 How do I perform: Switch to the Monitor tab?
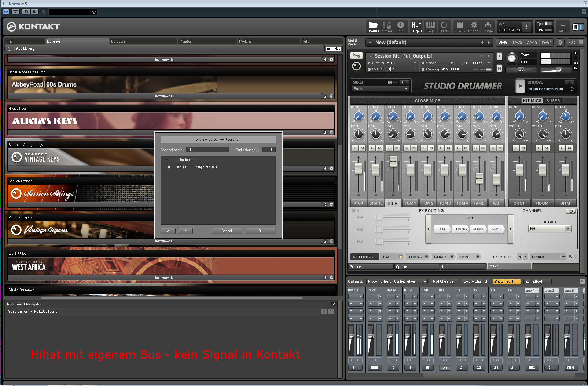[x=207, y=41]
